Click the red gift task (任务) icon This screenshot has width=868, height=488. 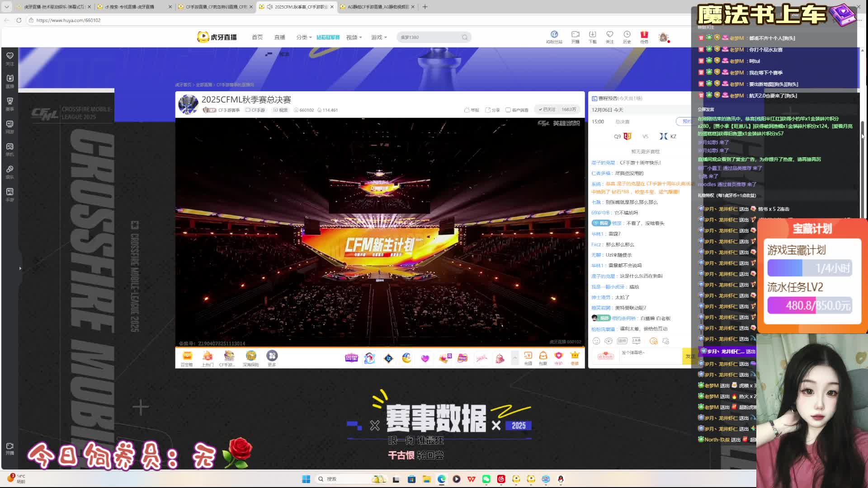(644, 37)
